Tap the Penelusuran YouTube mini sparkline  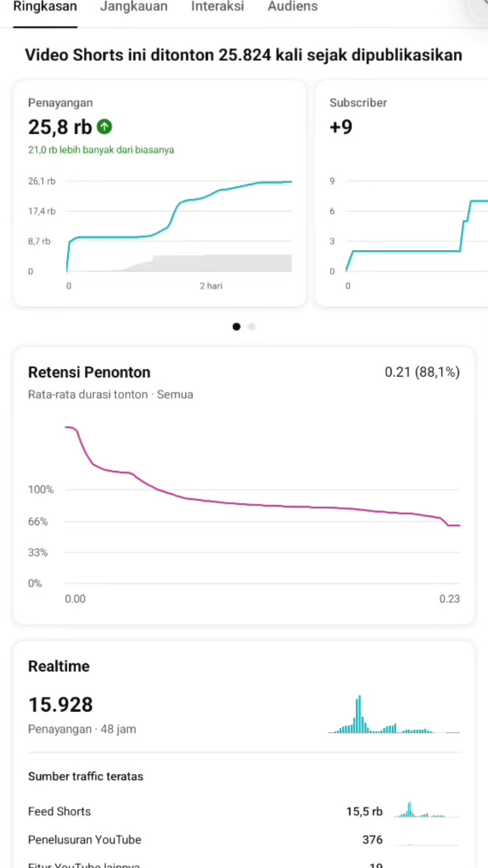[427, 840]
